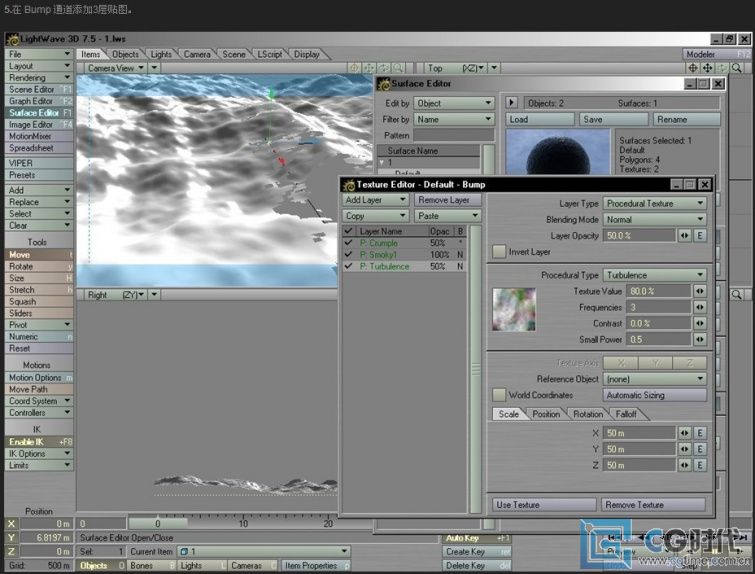The height and width of the screenshot is (574, 755).
Task: Toggle Y position channel button
Action: [12, 537]
